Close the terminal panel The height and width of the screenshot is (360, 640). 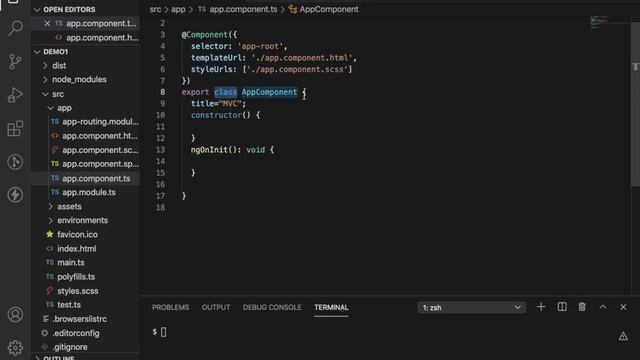pos(623,307)
